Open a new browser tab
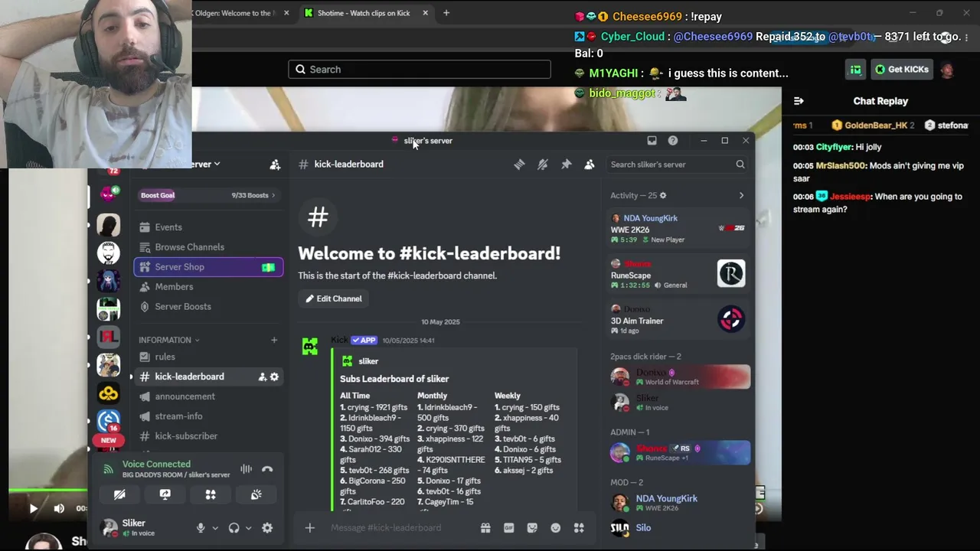Screen dimensions: 980x551 pyautogui.click(x=446, y=13)
